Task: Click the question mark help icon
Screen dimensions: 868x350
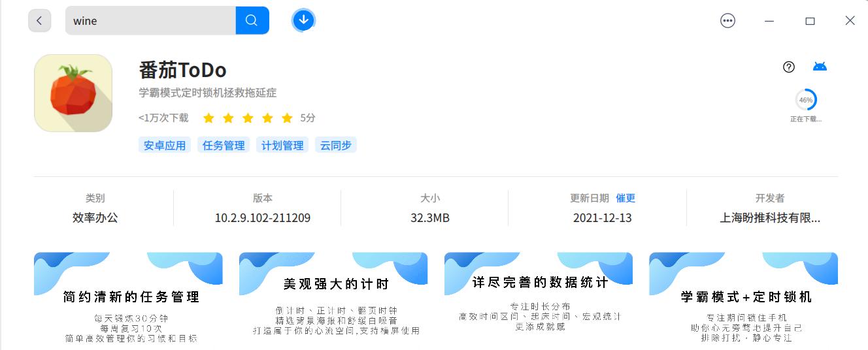Action: tap(789, 67)
